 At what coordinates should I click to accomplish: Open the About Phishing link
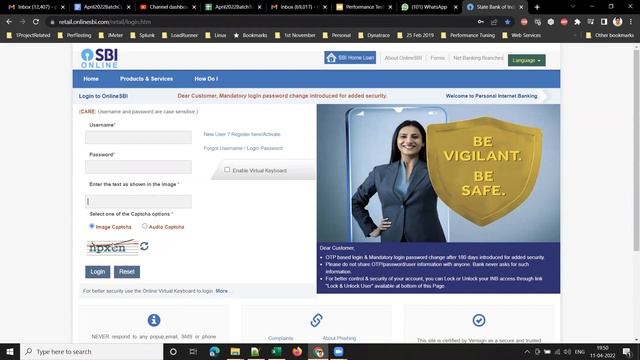(339, 338)
